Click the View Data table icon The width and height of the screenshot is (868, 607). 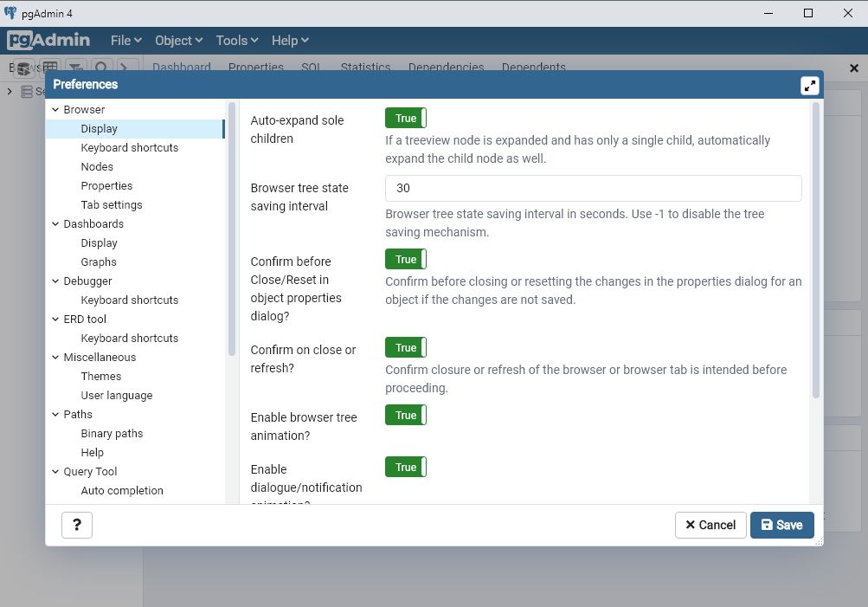(50, 68)
